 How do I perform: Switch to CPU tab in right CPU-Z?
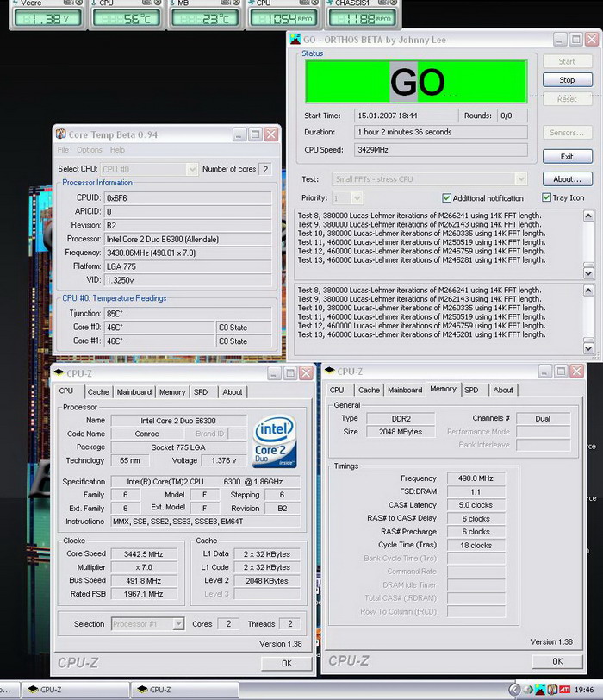pyautogui.click(x=337, y=390)
